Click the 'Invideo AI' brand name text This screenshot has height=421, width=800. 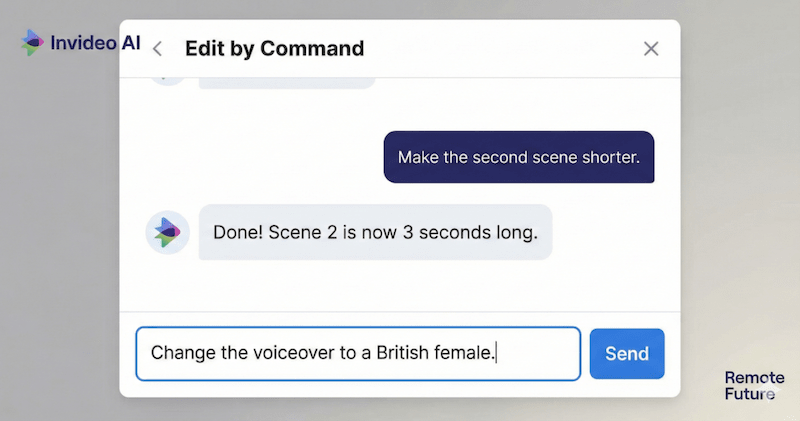[x=96, y=43]
